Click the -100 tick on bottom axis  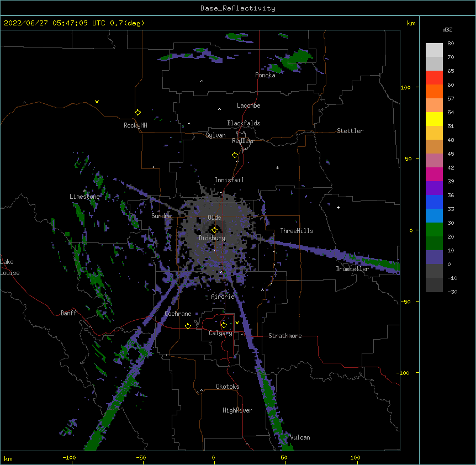(x=69, y=457)
